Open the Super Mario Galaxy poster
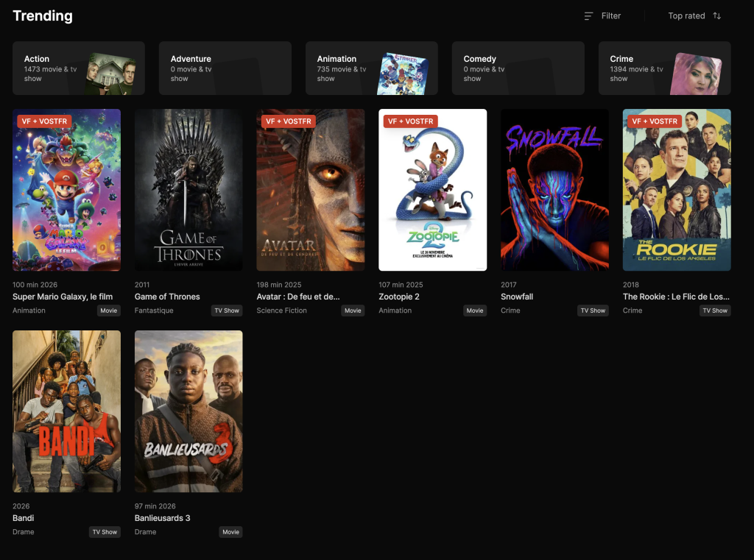Screen dimensions: 754x560 pyautogui.click(x=66, y=190)
